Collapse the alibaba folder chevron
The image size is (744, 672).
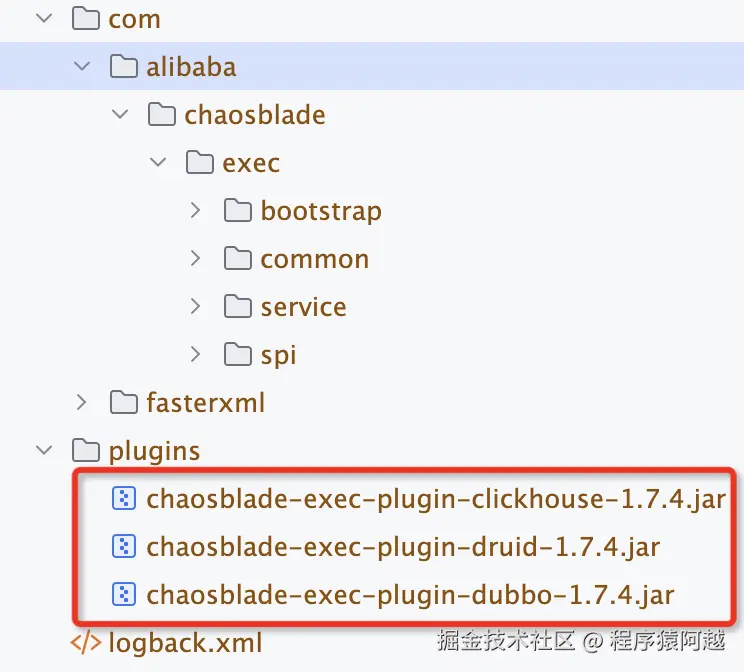[x=82, y=66]
